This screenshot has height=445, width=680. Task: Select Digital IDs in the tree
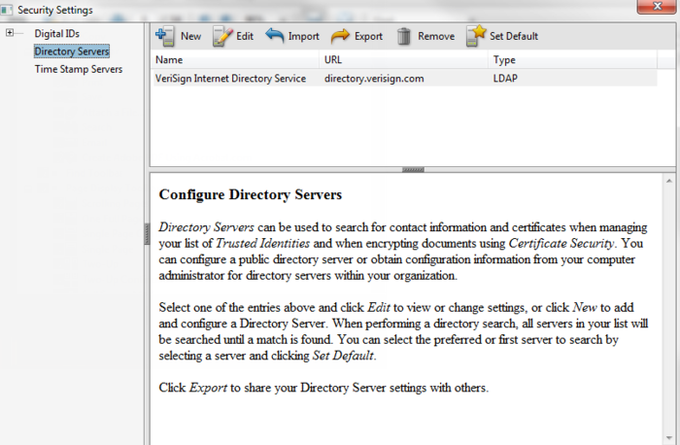coord(57,33)
